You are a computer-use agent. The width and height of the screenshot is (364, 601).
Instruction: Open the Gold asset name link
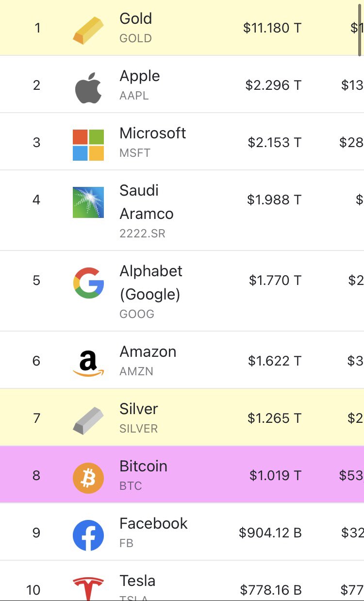pos(136,18)
